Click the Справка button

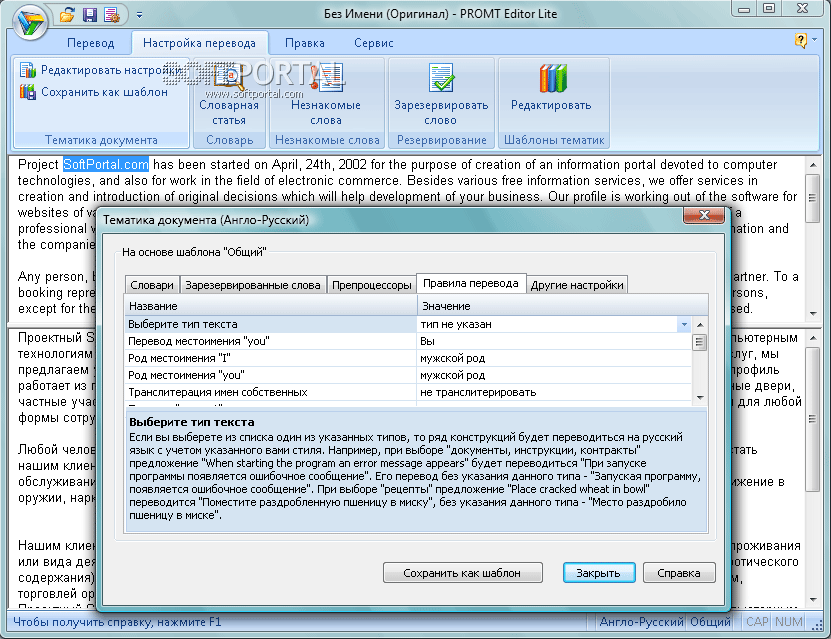point(679,573)
